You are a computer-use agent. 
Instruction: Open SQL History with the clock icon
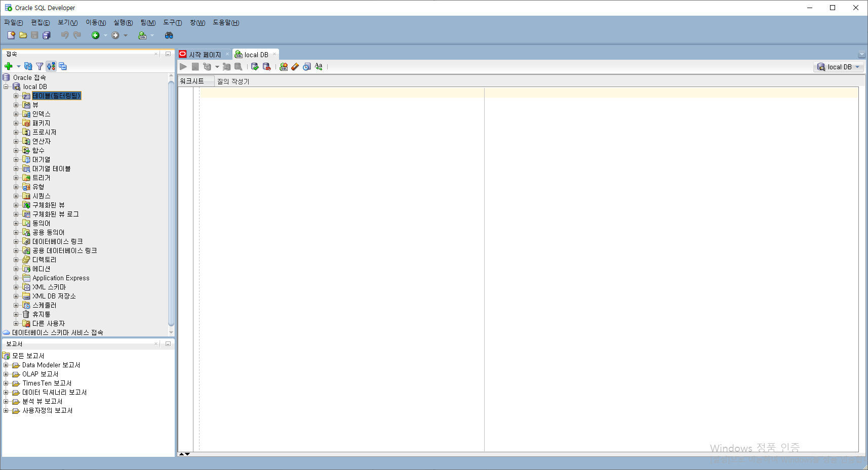point(307,67)
